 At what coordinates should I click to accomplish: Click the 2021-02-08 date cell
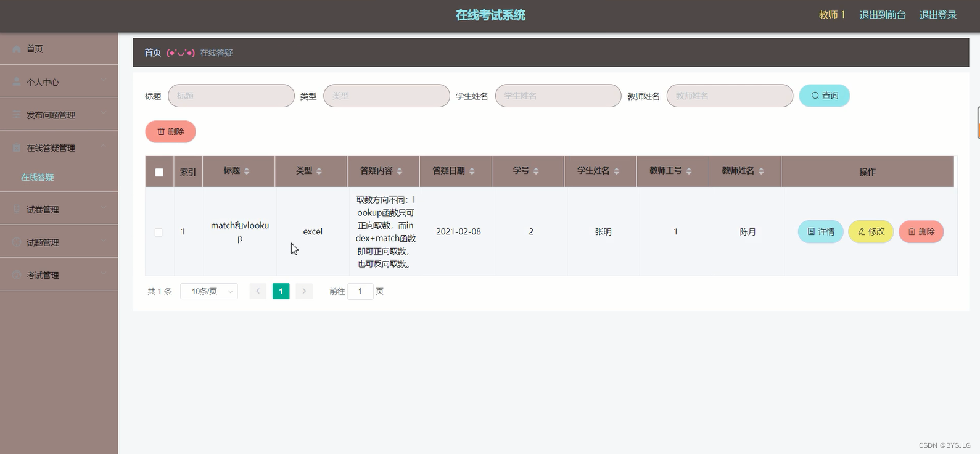click(458, 231)
